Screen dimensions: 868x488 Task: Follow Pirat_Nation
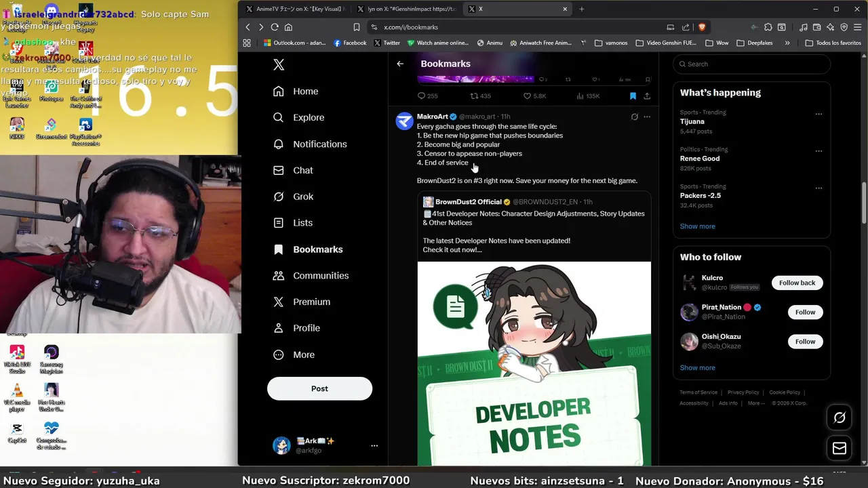coord(805,312)
